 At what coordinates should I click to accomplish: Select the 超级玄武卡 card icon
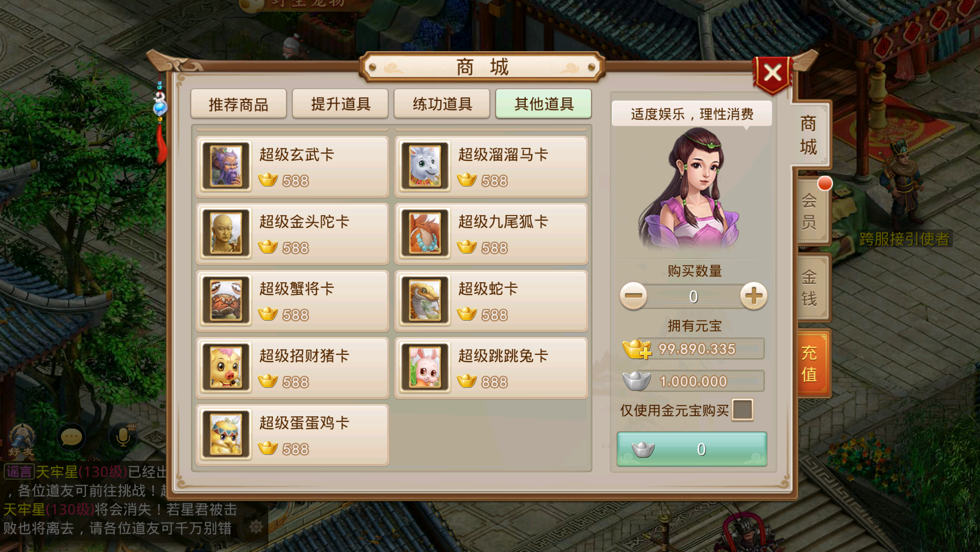click(226, 166)
